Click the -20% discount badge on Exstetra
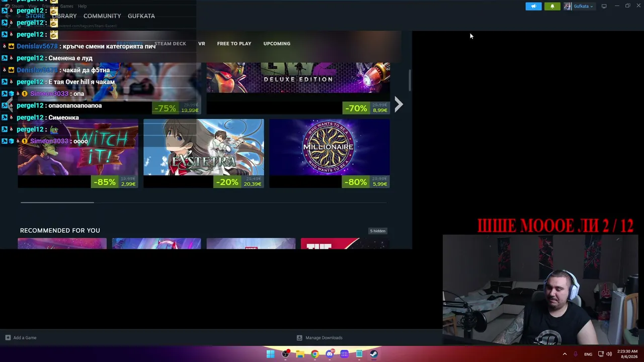 pos(227,182)
